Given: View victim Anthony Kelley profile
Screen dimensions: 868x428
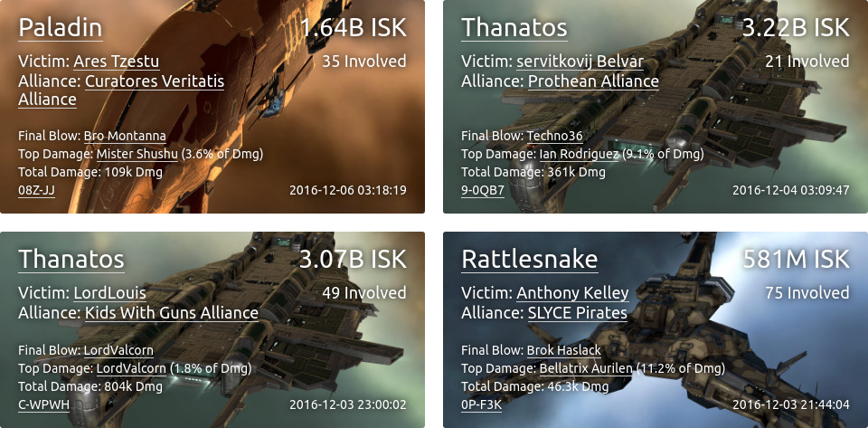Looking at the screenshot, I should click(572, 293).
